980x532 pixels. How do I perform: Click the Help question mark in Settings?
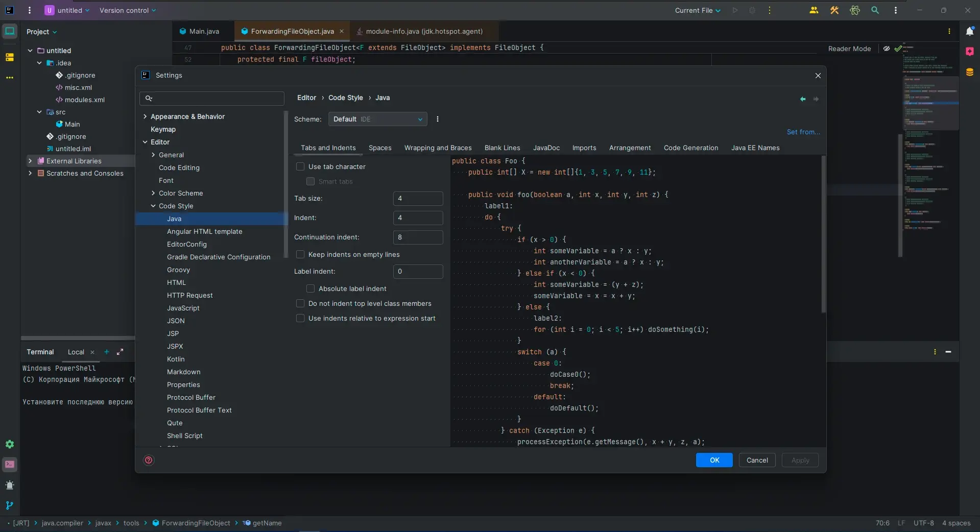149,460
